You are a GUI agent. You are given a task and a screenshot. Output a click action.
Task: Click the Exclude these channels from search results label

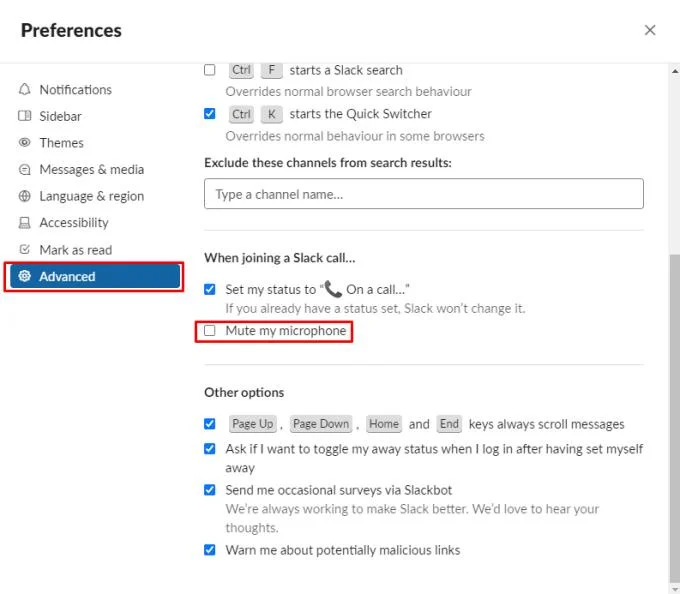pos(328,163)
